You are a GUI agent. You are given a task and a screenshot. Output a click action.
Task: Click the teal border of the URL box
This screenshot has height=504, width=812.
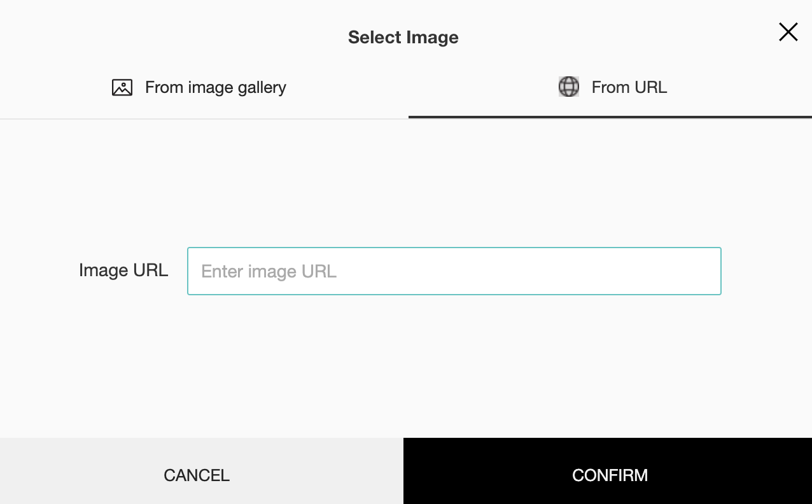click(x=453, y=248)
